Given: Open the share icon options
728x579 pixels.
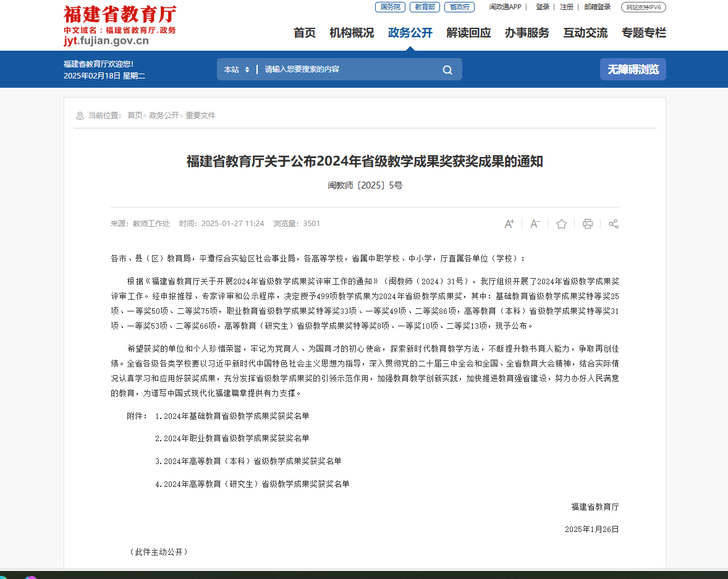Looking at the screenshot, I should (613, 224).
